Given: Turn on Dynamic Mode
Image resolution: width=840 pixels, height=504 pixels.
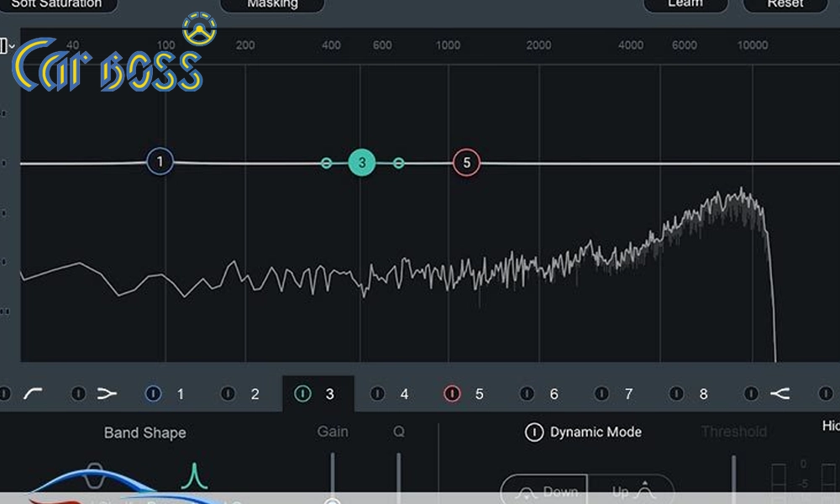Looking at the screenshot, I should 533,432.
